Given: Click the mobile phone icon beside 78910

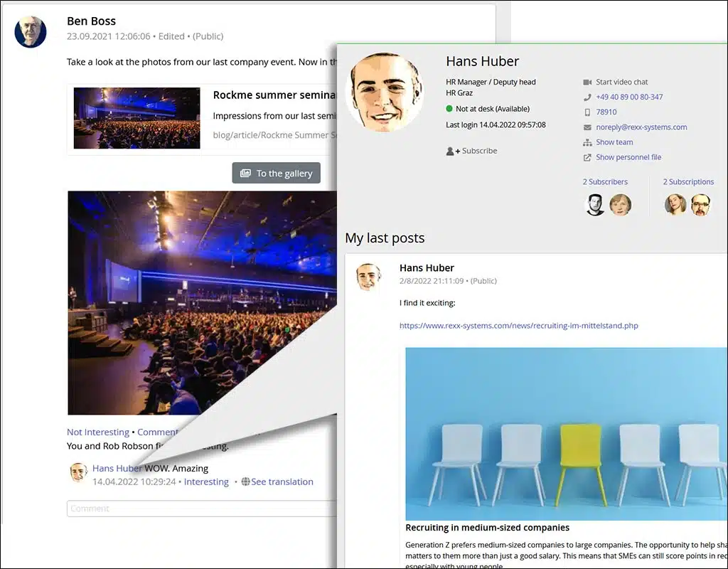Looking at the screenshot, I should [587, 112].
